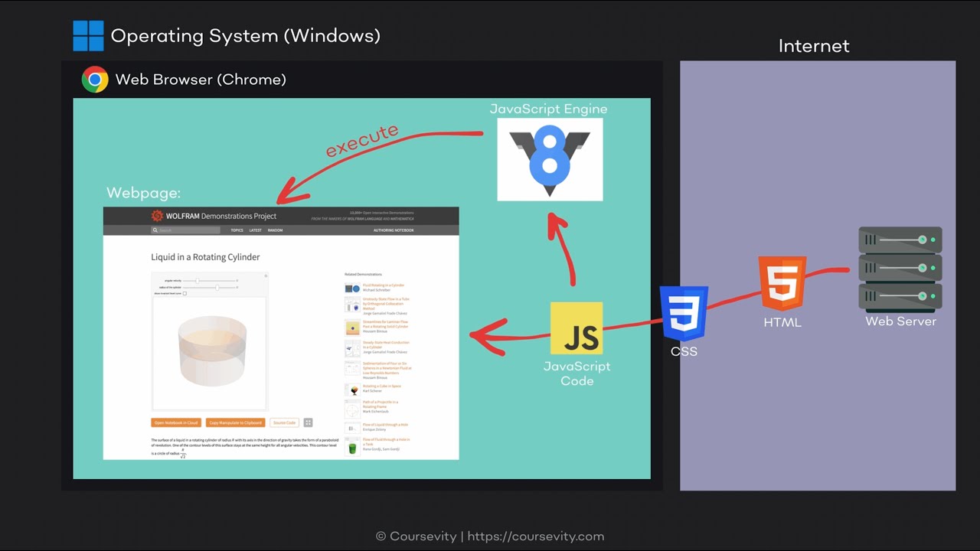Click the Web Server rack icon
Viewport: 980px width, 551px height.
point(900,268)
